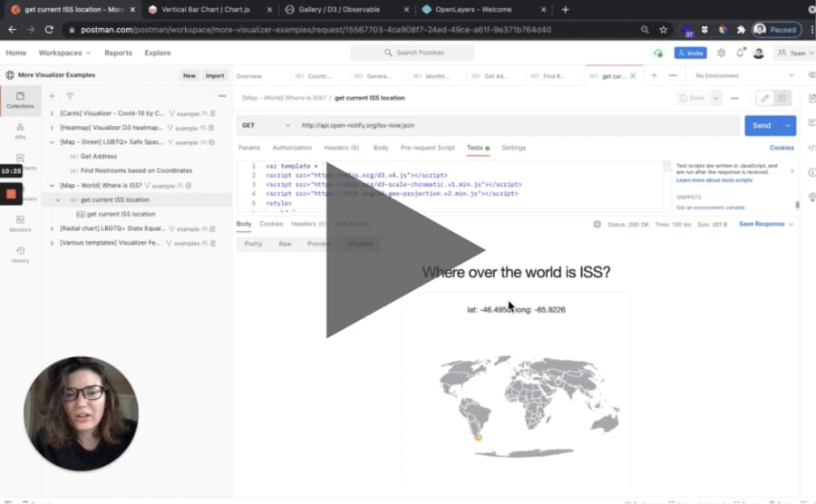
Task: Collapse the get current ISS location request examples
Action: pos(58,199)
